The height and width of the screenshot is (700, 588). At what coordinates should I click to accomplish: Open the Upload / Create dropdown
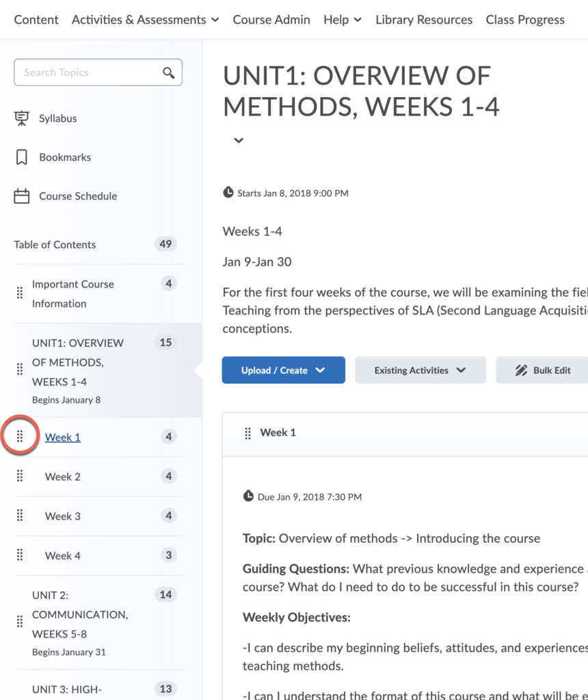[x=283, y=371]
